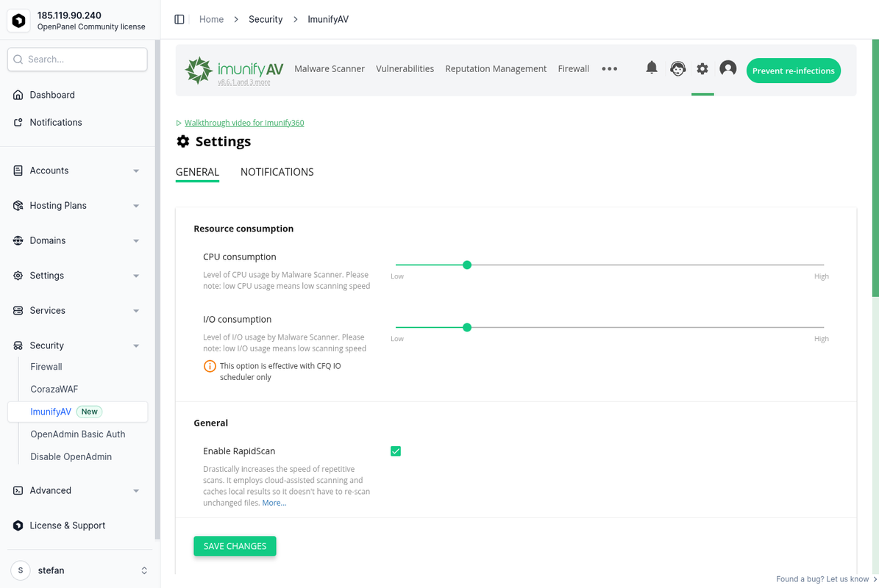879x588 pixels.
Task: Click the Notifications sidebar icon
Action: coord(18,122)
